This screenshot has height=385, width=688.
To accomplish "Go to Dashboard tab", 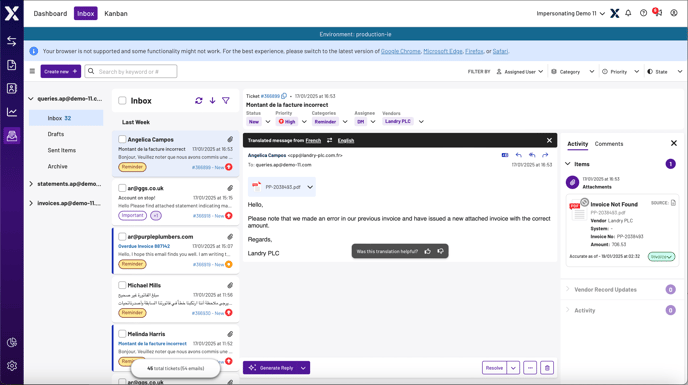I will pos(50,13).
